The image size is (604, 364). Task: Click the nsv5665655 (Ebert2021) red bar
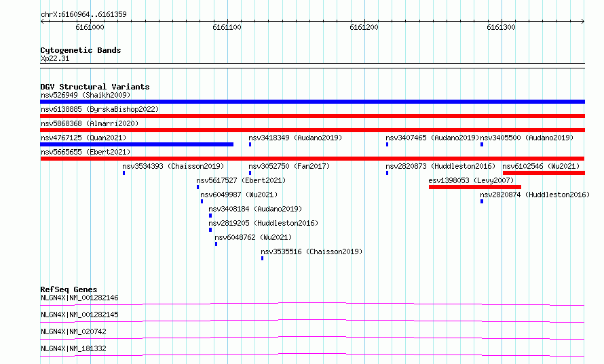(x=312, y=159)
